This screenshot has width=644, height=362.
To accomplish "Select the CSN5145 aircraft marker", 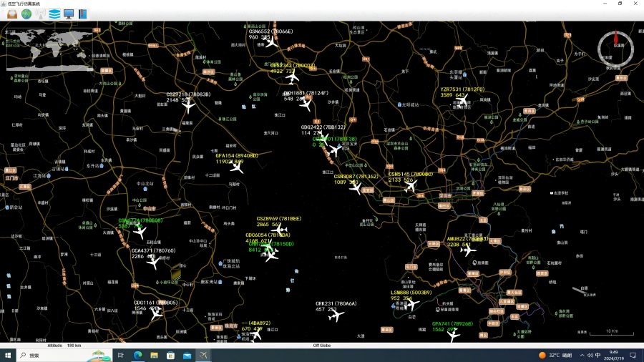I will [410, 186].
